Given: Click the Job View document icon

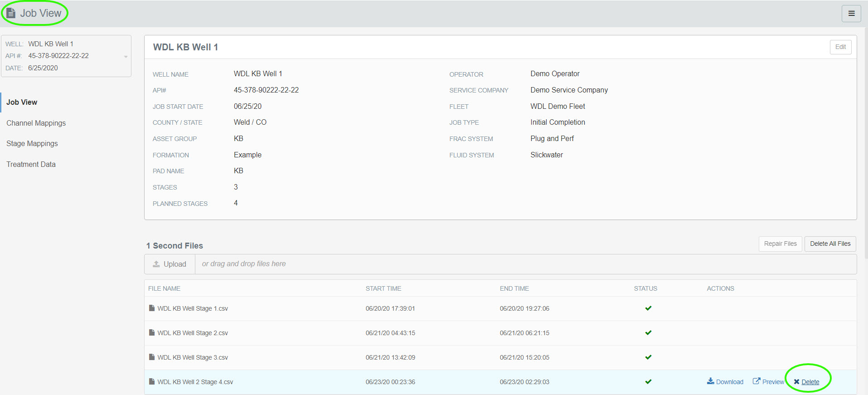Looking at the screenshot, I should tap(11, 13).
